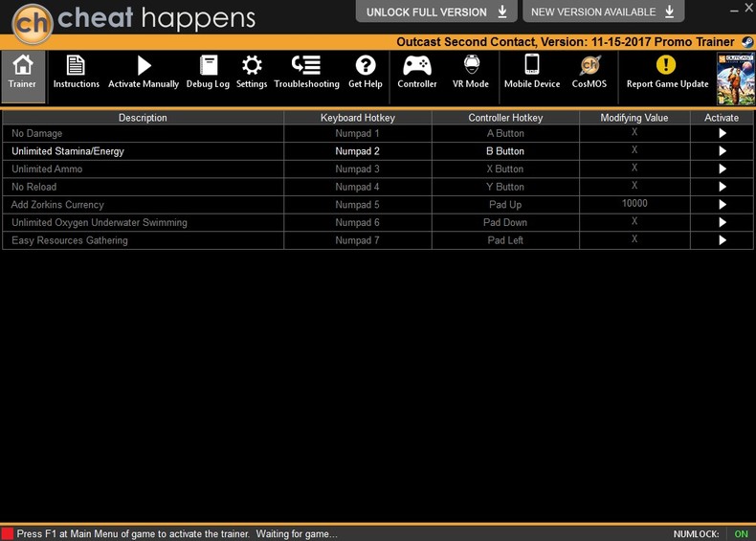Click the Pad Up controller hotkey

click(505, 205)
